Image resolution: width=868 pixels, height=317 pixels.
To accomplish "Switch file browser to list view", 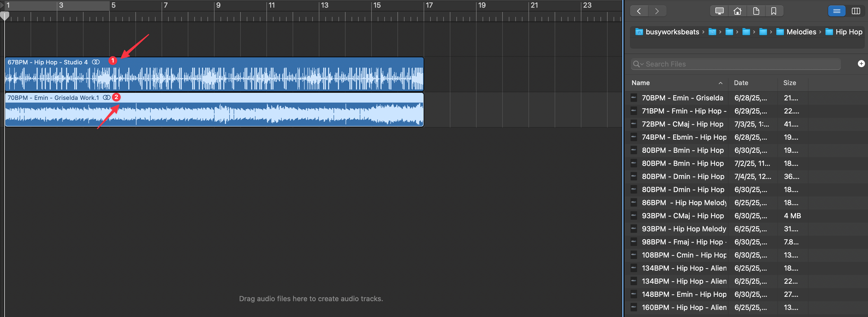I will point(837,11).
